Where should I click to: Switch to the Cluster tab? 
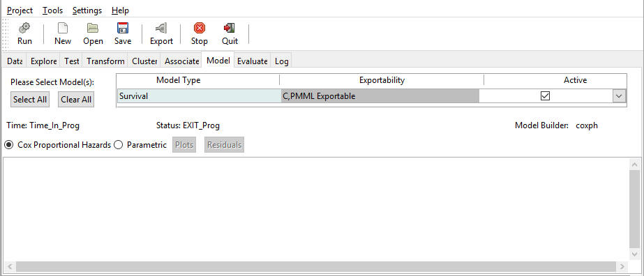tap(144, 61)
